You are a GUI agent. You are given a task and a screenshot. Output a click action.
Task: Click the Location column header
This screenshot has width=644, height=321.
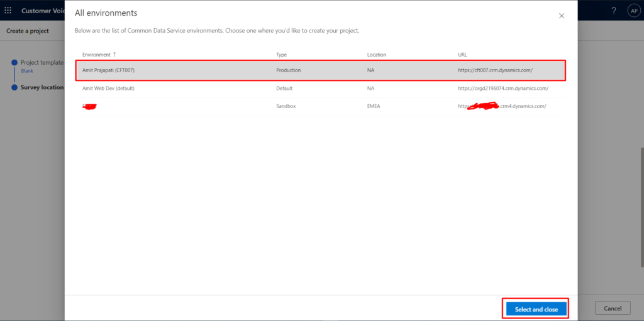coord(377,55)
